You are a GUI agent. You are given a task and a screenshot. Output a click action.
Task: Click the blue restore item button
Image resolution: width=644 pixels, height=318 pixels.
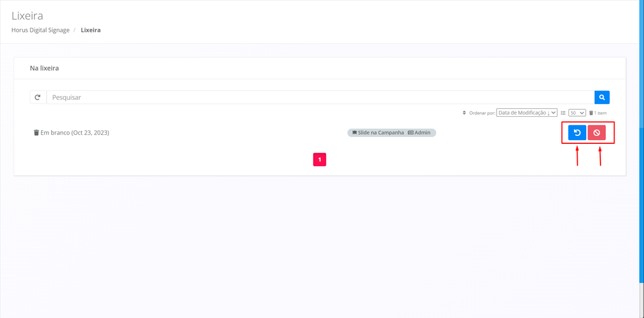pyautogui.click(x=577, y=133)
